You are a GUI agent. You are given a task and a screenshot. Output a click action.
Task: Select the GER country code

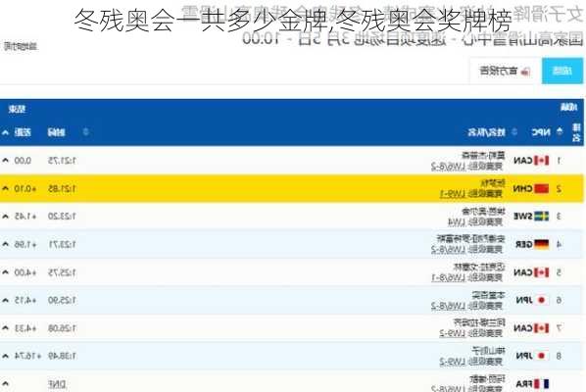click(524, 244)
